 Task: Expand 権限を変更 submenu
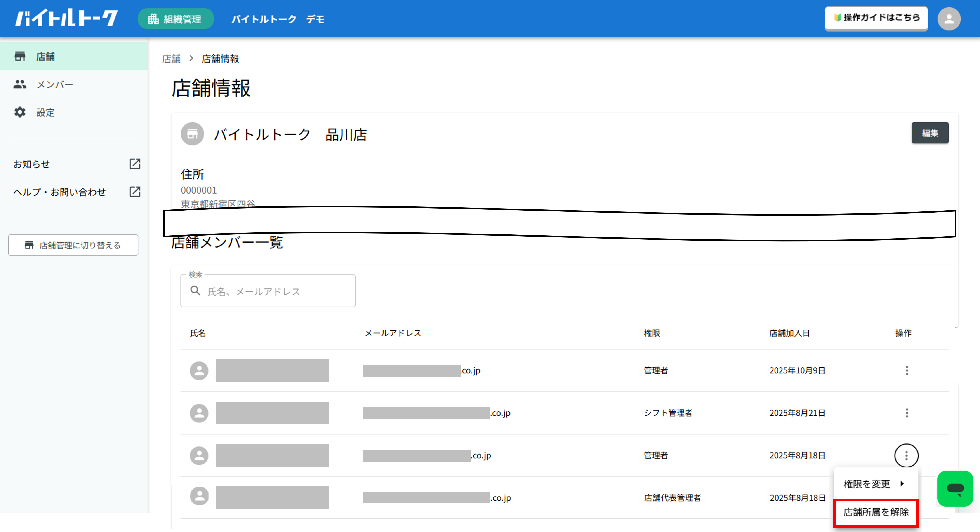coord(876,484)
